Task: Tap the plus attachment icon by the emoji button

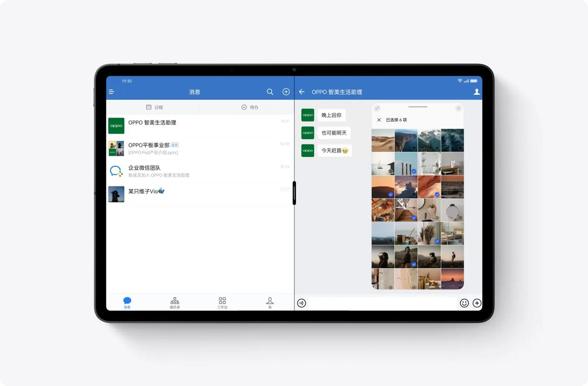Action: pyautogui.click(x=477, y=303)
